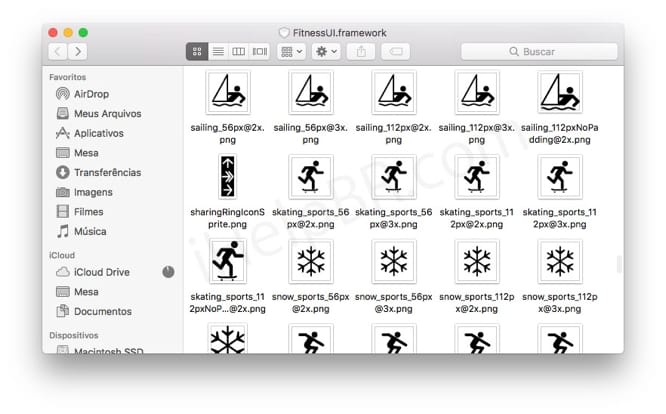Open Documentos under iCloud

coord(102,311)
